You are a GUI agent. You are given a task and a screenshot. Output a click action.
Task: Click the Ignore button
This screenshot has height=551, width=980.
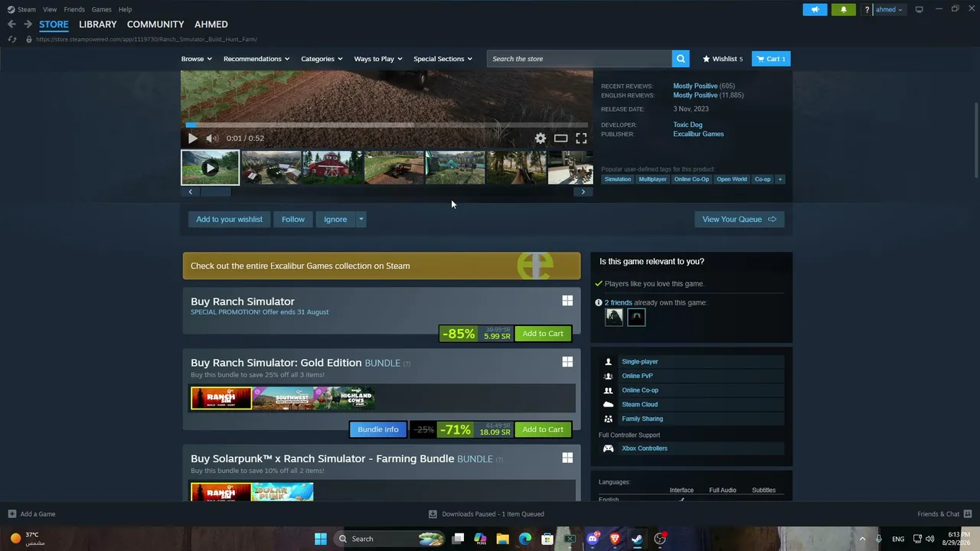pos(335,220)
